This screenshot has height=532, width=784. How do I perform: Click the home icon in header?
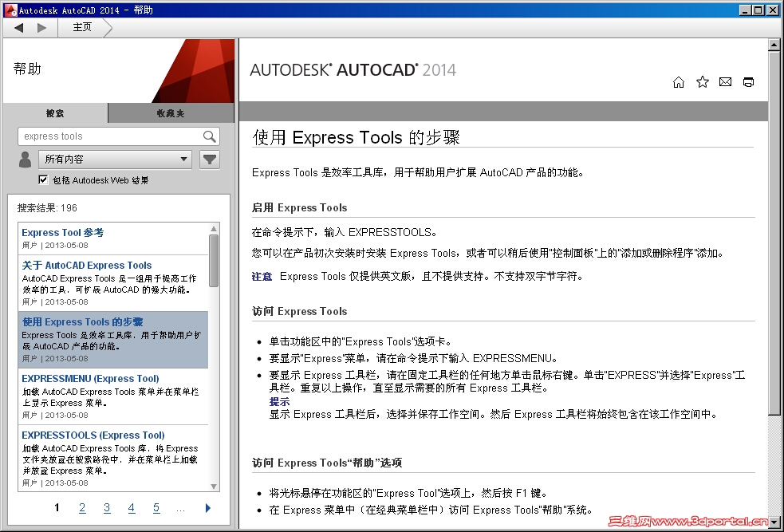(x=679, y=82)
